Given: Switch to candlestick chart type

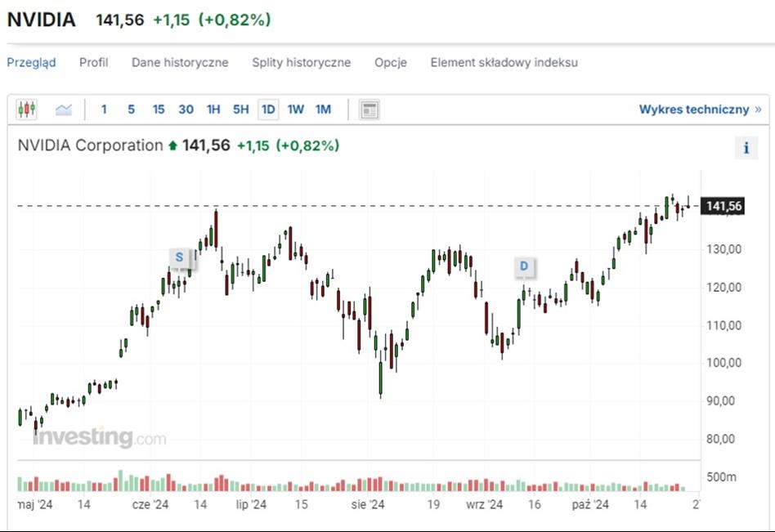Looking at the screenshot, I should coord(27,110).
